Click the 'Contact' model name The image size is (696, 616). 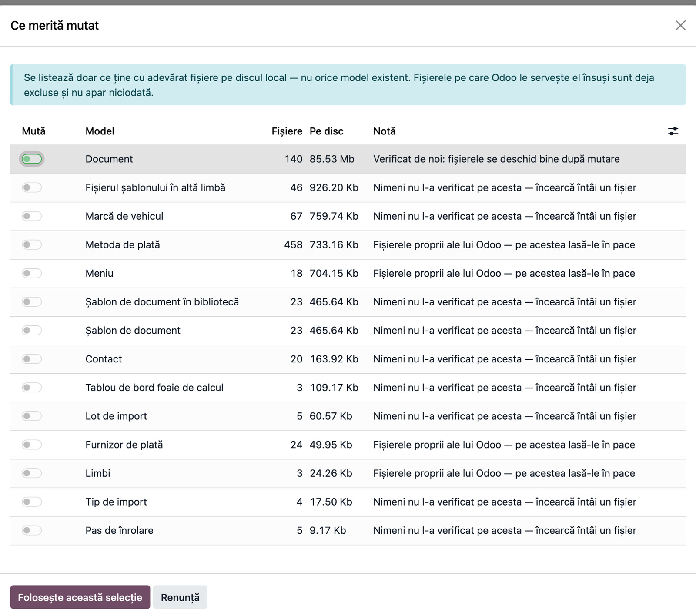point(104,359)
